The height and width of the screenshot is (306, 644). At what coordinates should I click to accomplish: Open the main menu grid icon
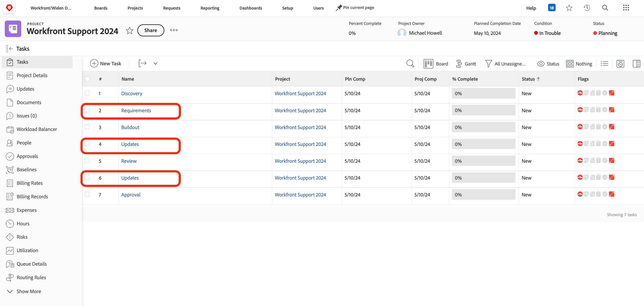(x=626, y=8)
